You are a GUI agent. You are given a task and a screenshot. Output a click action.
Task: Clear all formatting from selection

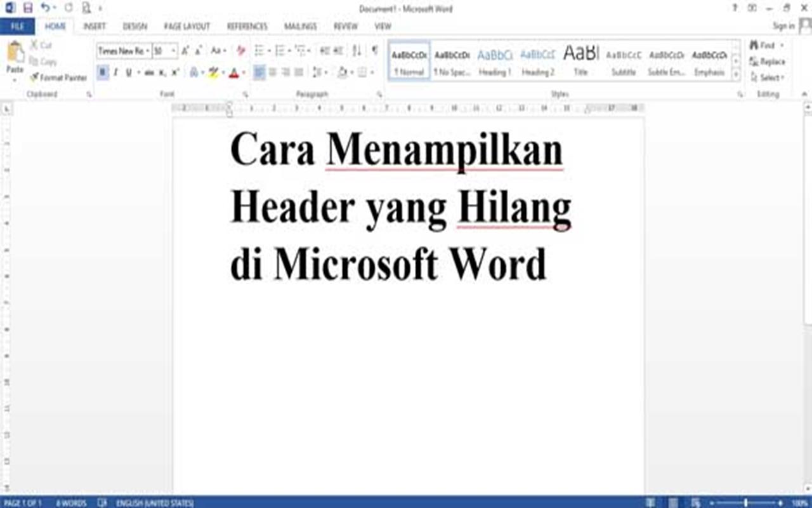pos(240,51)
